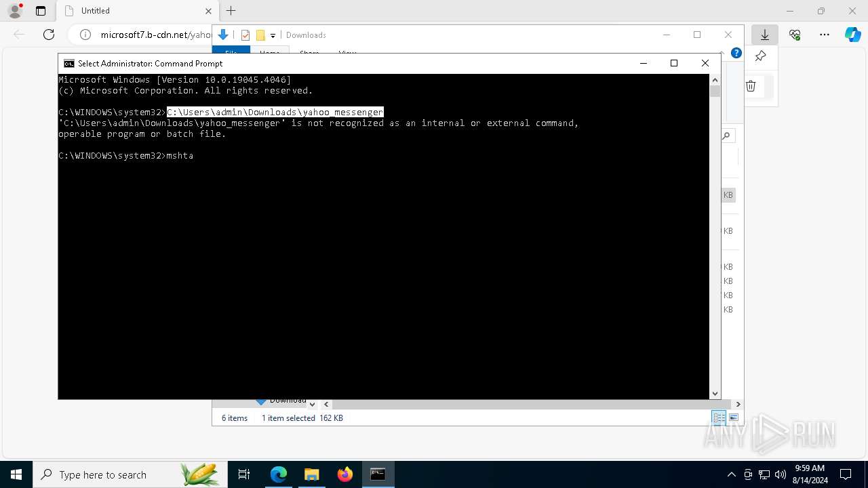The image size is (868, 488).
Task: Click the Edge address bar URL
Action: 156,35
